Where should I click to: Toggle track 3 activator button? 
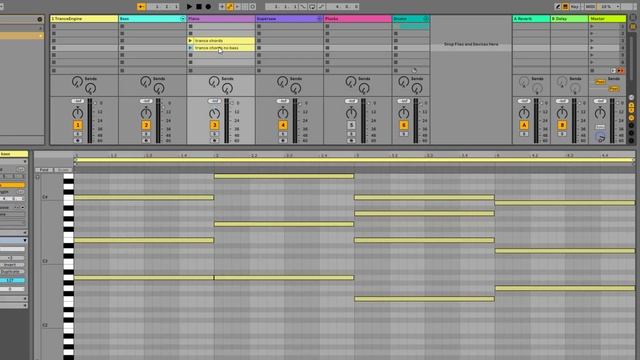[214, 125]
